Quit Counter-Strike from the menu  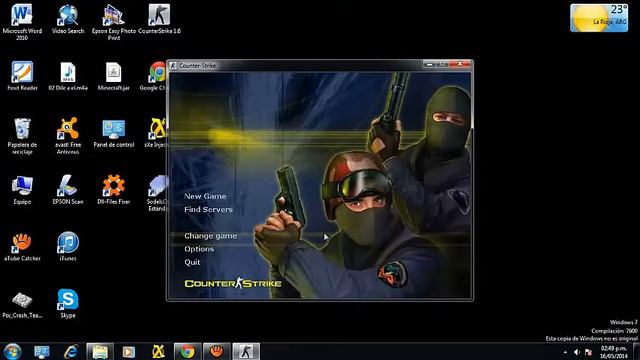(192, 262)
